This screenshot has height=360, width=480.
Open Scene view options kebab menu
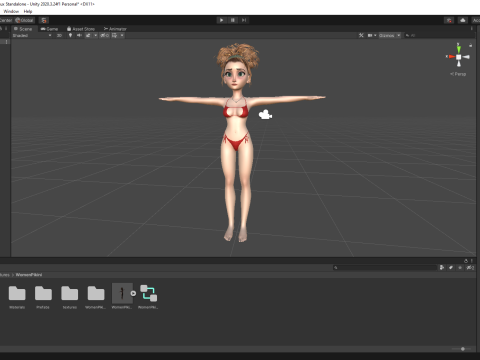click(x=472, y=29)
